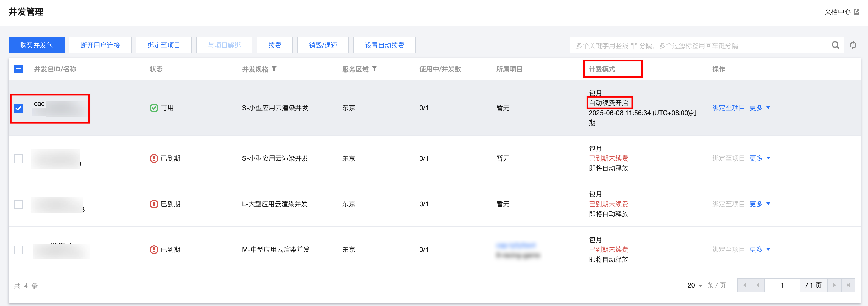
Task: Click the 设置自动续费 button
Action: 384,45
